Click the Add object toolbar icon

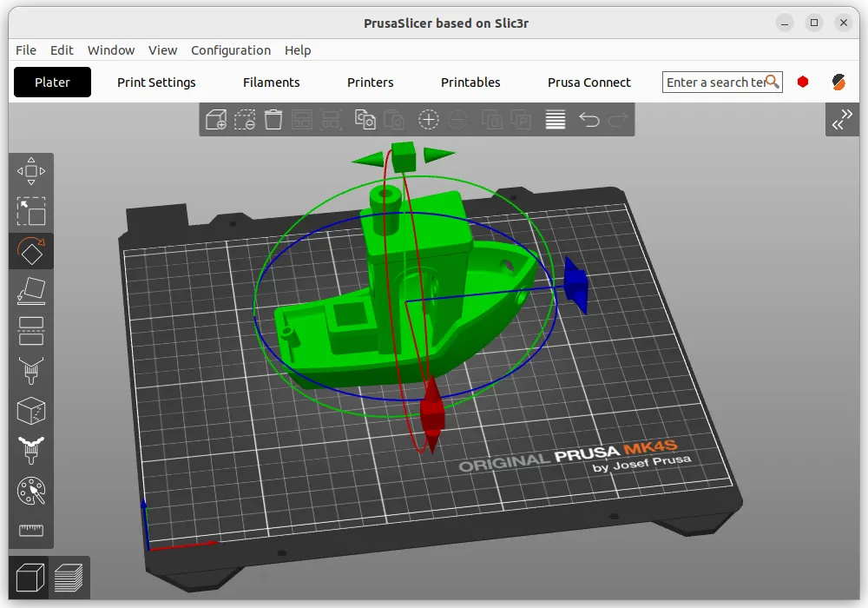tap(215, 120)
